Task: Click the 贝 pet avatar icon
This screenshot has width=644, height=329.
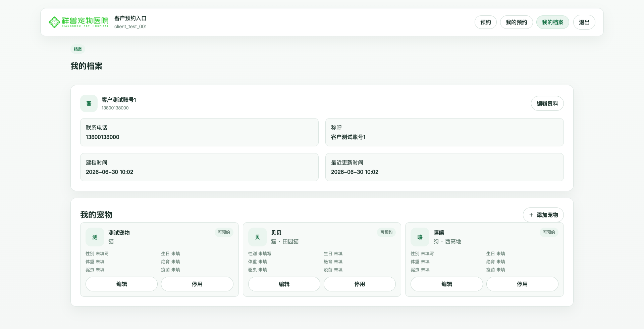Action: tap(258, 237)
